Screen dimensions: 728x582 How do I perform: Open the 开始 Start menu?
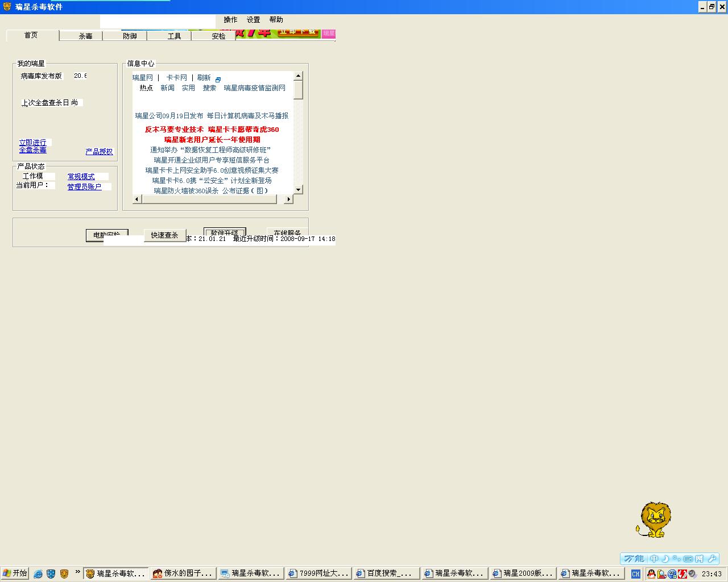[15, 573]
